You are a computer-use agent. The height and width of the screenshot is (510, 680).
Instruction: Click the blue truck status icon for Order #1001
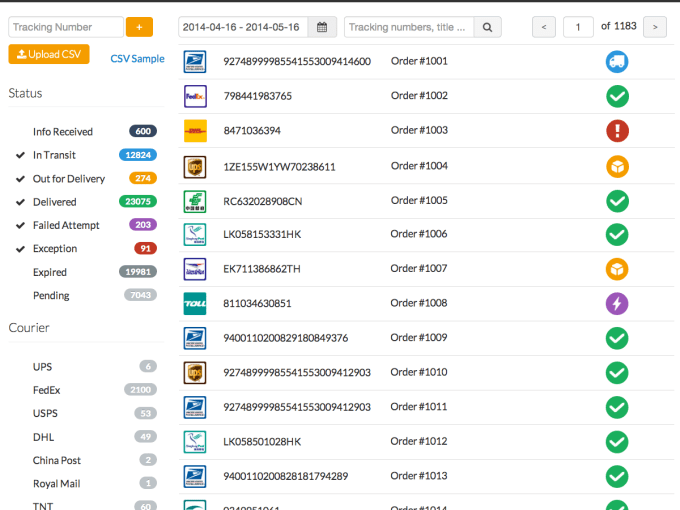tap(617, 62)
